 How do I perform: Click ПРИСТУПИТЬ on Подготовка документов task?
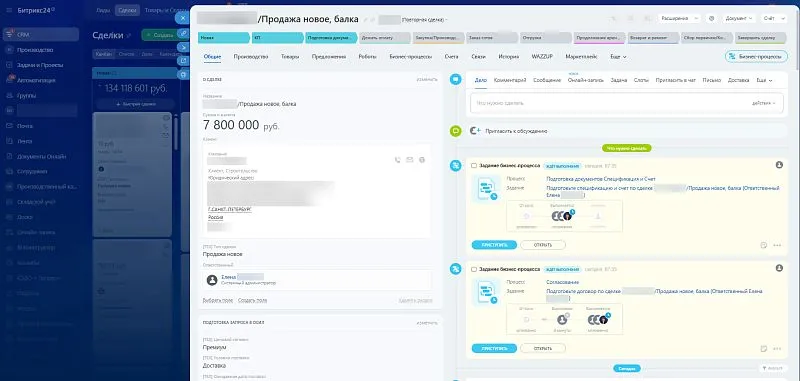[494, 245]
